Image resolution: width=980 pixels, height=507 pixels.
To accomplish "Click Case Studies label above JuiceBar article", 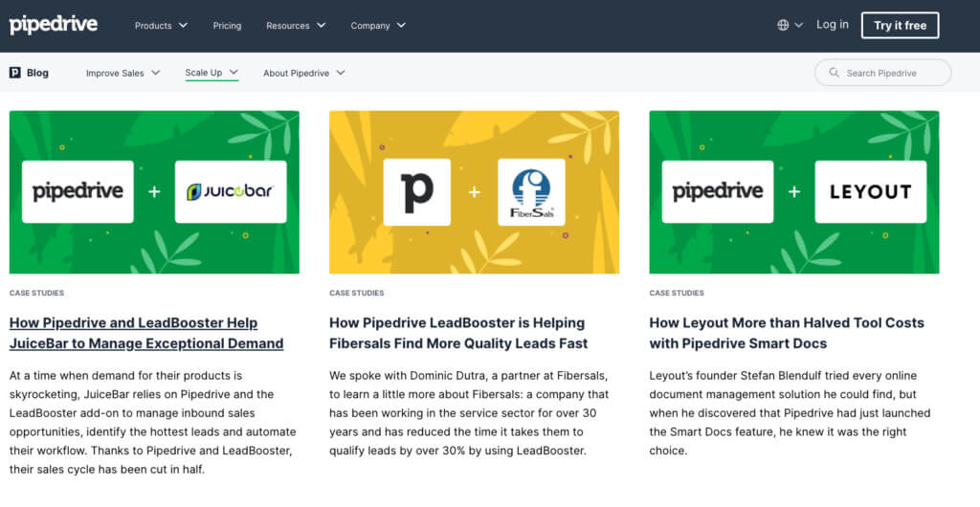I will point(37,293).
